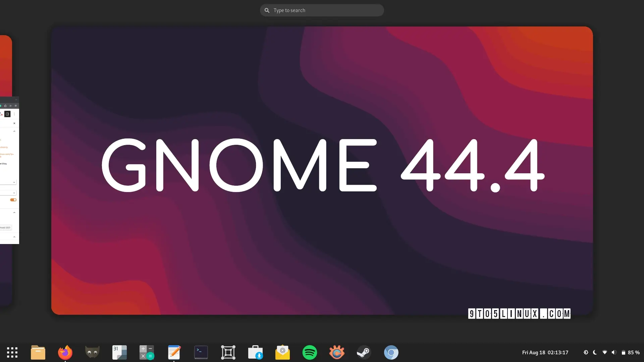Launch Spotify from the dock
Screen dimensions: 644x362
click(x=310, y=352)
